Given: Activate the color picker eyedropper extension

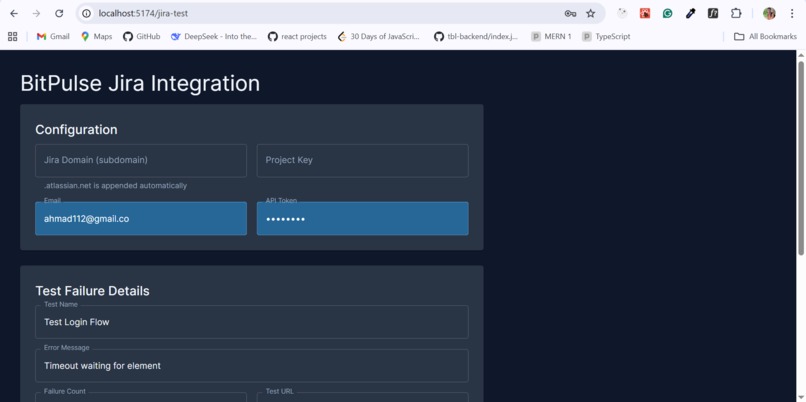Looking at the screenshot, I should tap(690, 13).
